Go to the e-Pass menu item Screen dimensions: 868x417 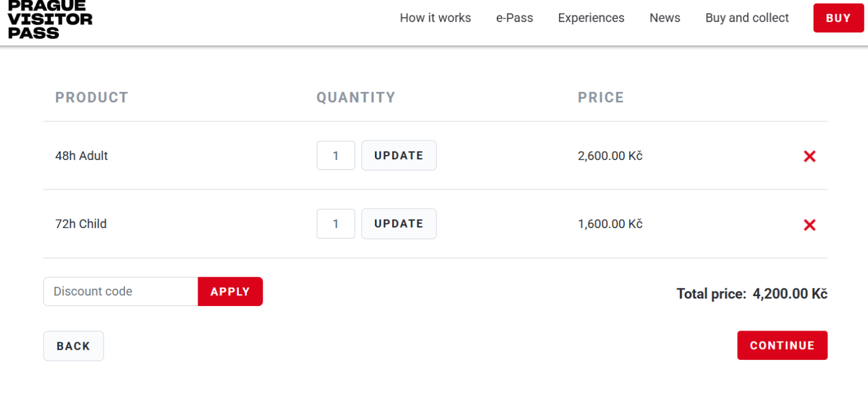click(x=515, y=18)
